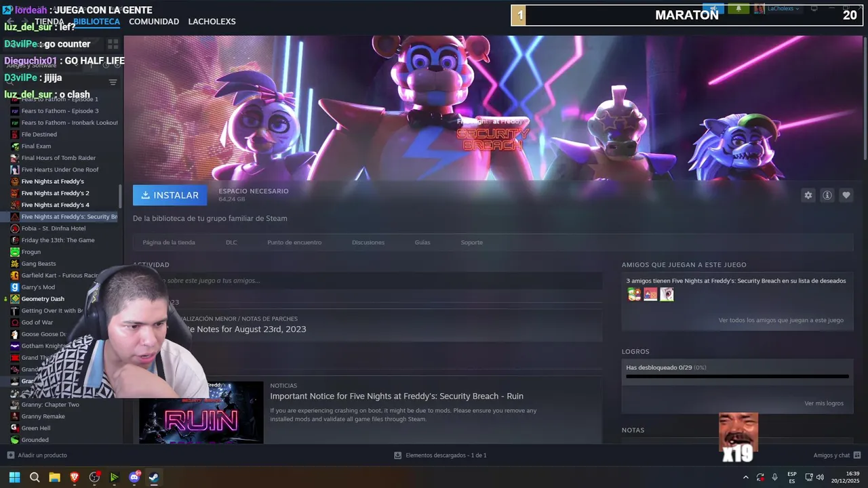Screen dimensions: 868x488
Task: Open game info icon beside the gear
Action: coord(827,195)
